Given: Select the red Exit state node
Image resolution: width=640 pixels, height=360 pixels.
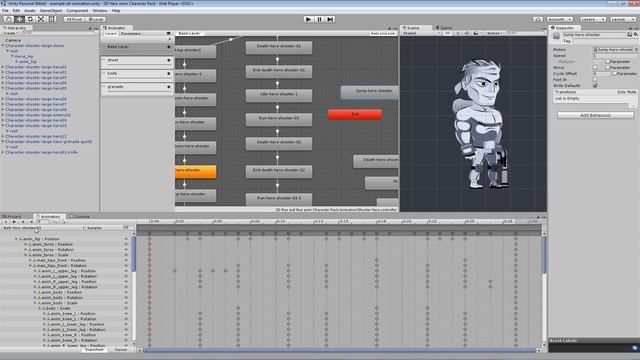Looking at the screenshot, I should click(x=355, y=114).
